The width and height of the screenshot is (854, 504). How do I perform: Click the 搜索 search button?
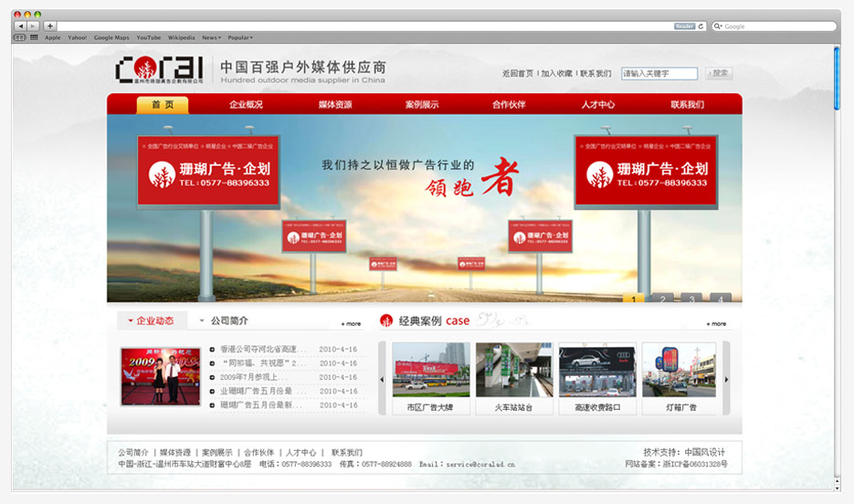(719, 73)
